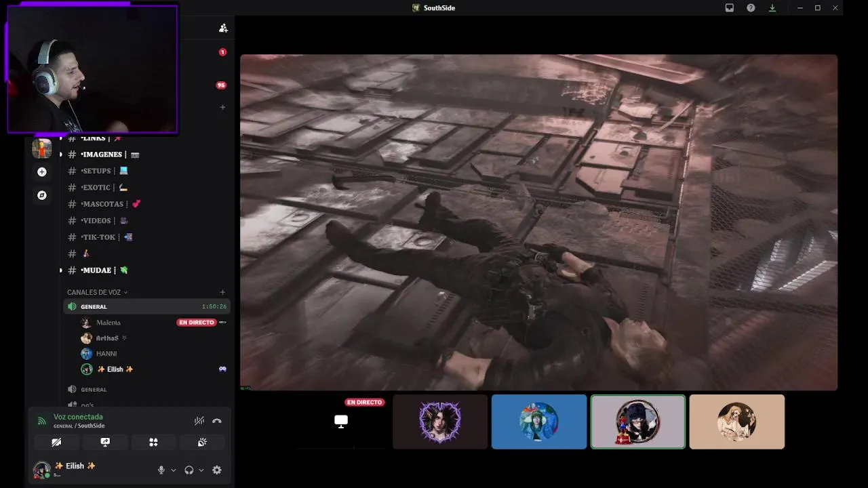Open the Help question mark icon
This screenshot has height=488, width=868.
pyautogui.click(x=751, y=8)
